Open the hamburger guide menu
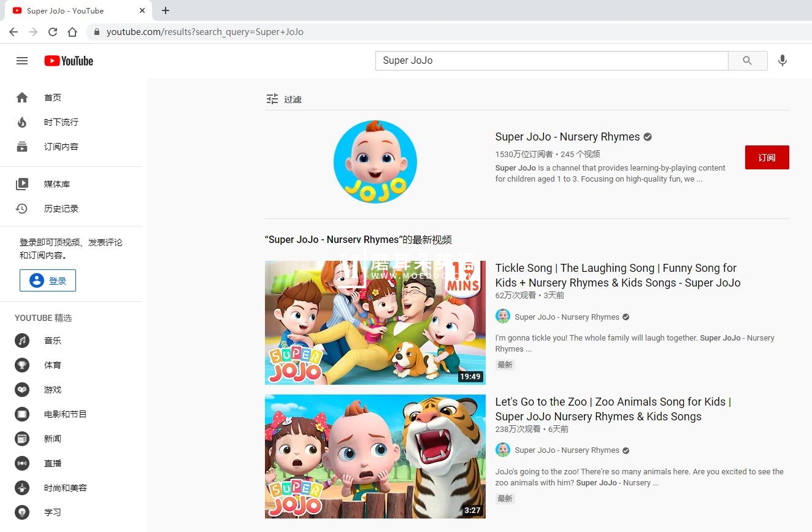The width and height of the screenshot is (812, 532). coord(22,61)
